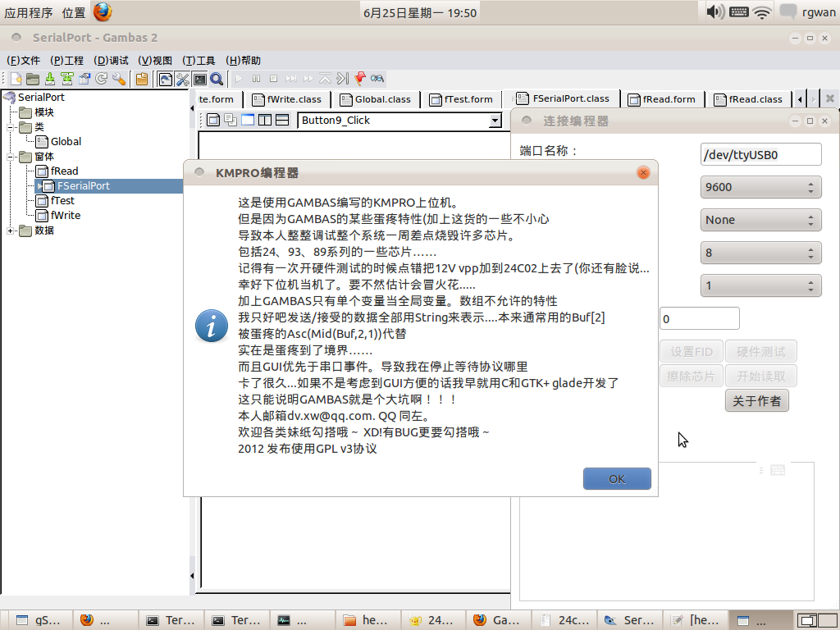The width and height of the screenshot is (840, 630).
Task: Click the Run to cursor icon
Action: pyautogui.click(x=342, y=79)
